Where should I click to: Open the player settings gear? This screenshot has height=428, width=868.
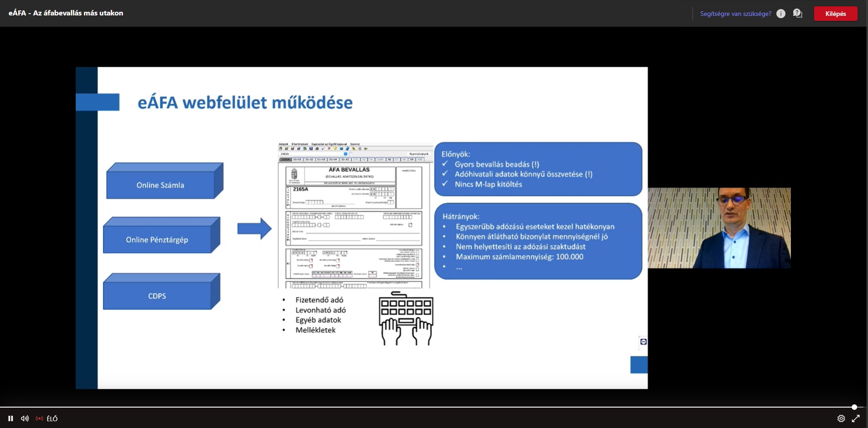(841, 418)
